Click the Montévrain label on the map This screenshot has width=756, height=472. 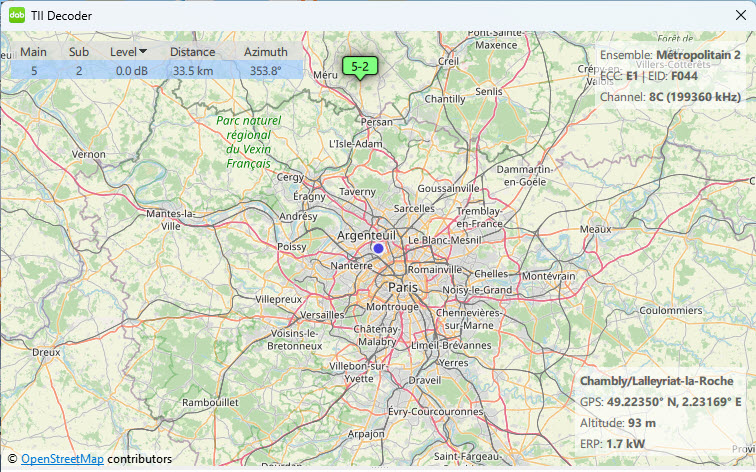click(x=549, y=276)
